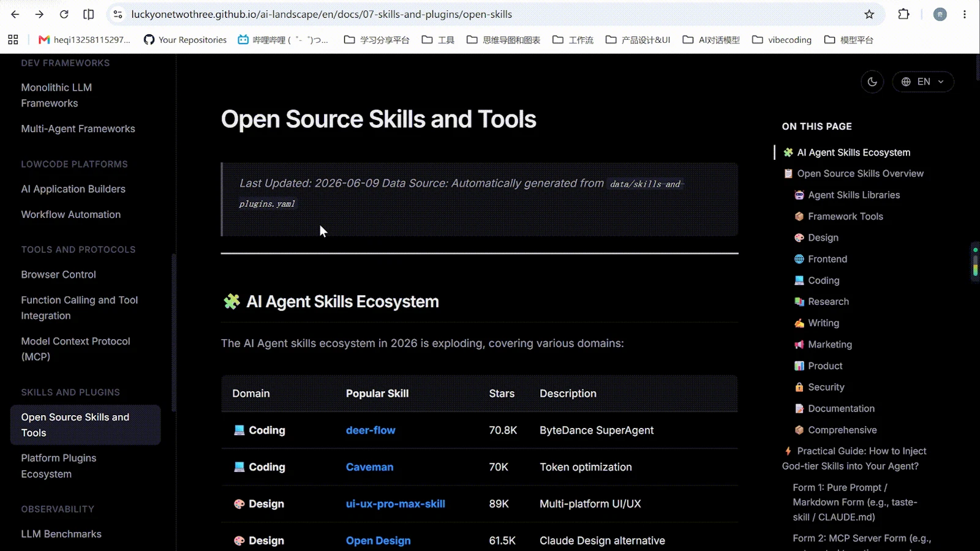
Task: Open the Chrome three-dot menu
Action: (x=965, y=14)
